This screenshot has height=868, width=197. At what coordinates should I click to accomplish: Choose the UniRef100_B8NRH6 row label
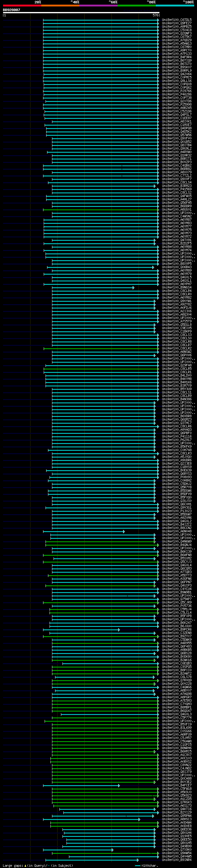click(x=177, y=748)
